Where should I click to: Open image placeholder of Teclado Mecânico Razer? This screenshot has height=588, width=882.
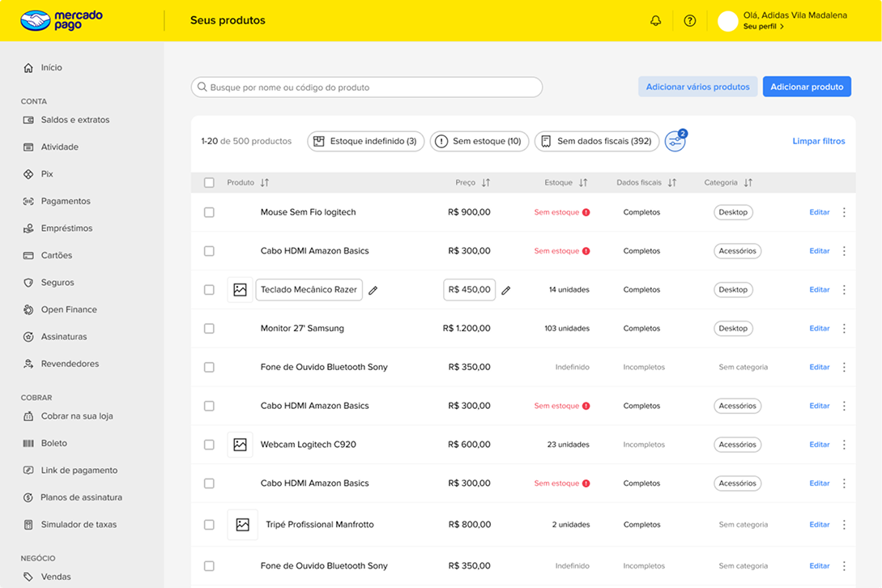tap(241, 290)
